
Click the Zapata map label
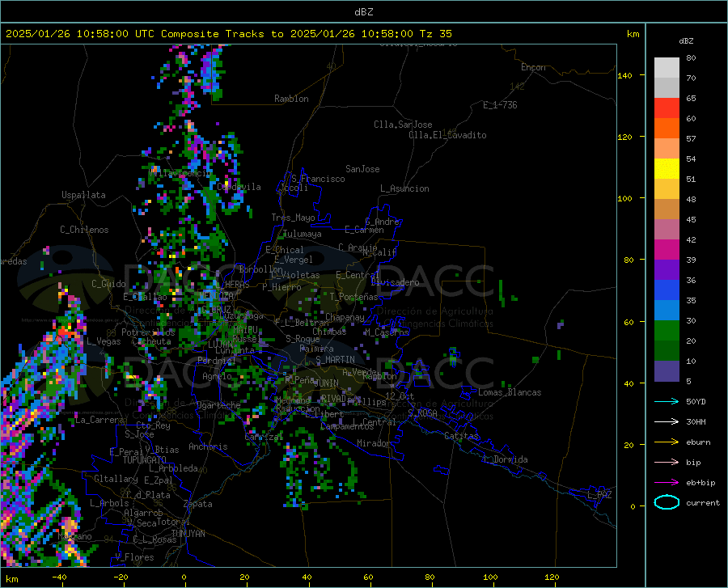198,504
